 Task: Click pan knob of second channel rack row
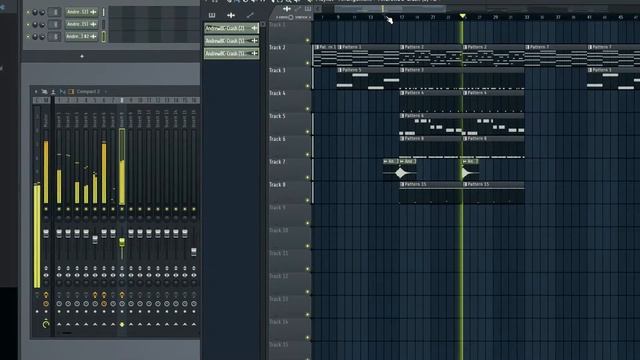35,24
